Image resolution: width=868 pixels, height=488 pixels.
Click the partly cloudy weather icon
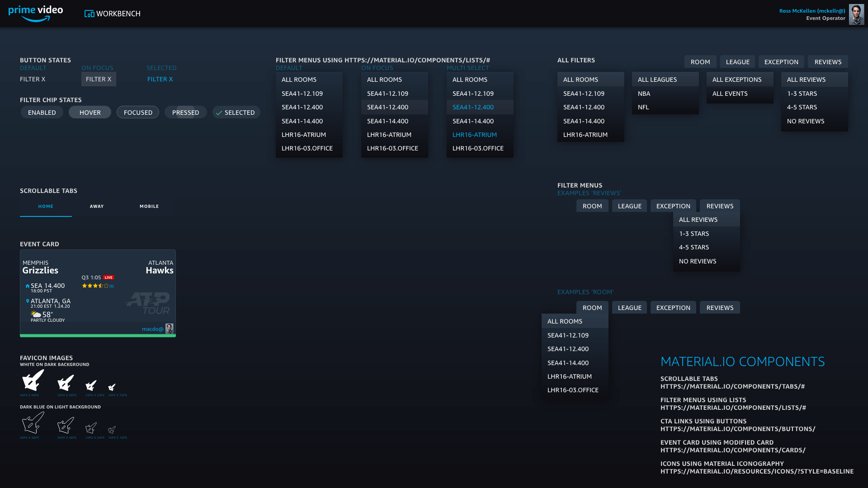pos(36,314)
